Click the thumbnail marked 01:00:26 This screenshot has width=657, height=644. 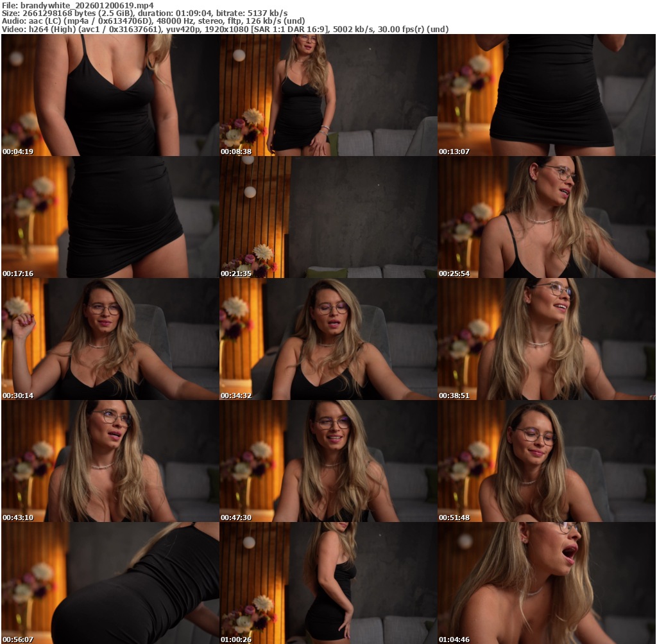pos(328,583)
